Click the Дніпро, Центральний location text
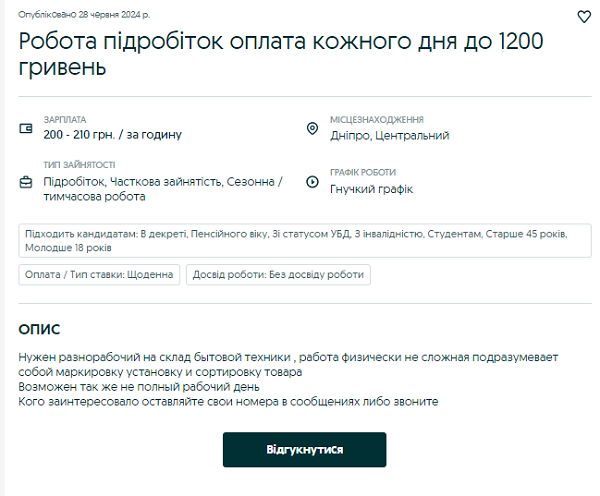Viewport: 600px width, 496px height. 389,135
